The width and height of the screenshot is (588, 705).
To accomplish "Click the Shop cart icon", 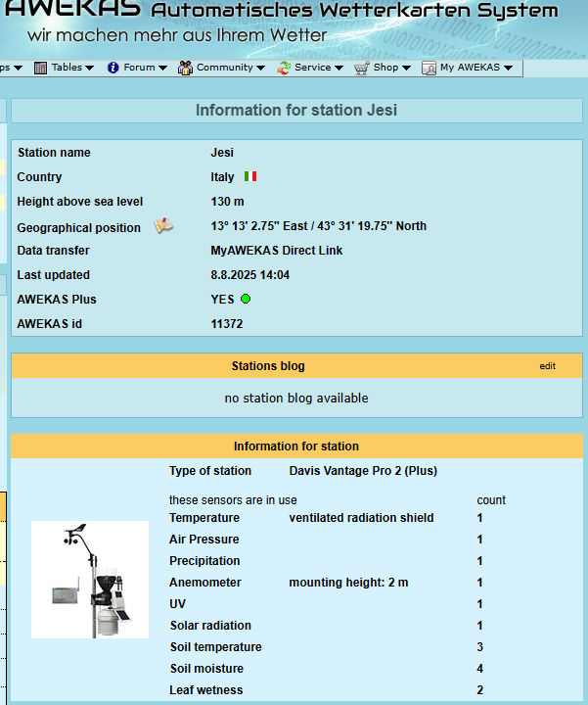I will (x=361, y=68).
